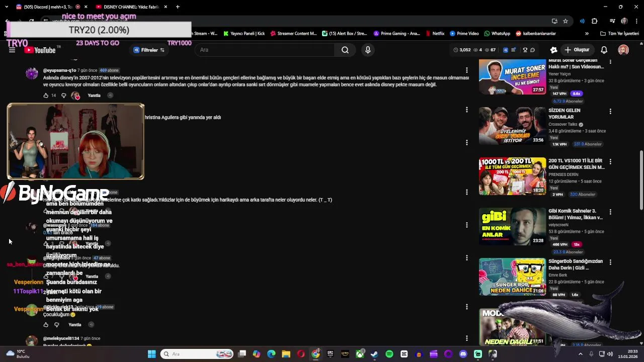The width and height of the screenshot is (644, 362).
Task: Open Chrome extensions puzzle icon
Action: click(x=594, y=21)
